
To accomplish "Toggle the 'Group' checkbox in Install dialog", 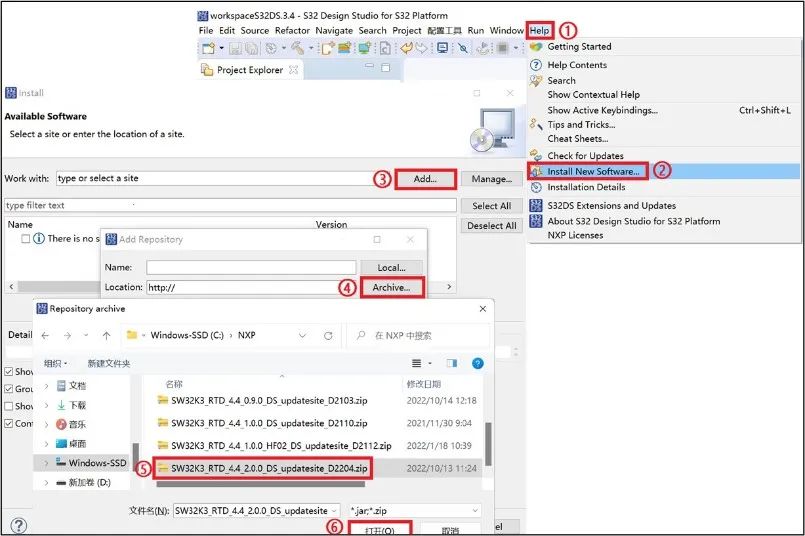I will click(9, 389).
